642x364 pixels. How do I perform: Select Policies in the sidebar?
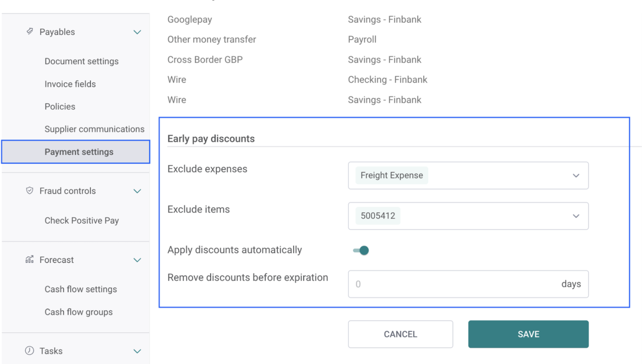click(60, 107)
